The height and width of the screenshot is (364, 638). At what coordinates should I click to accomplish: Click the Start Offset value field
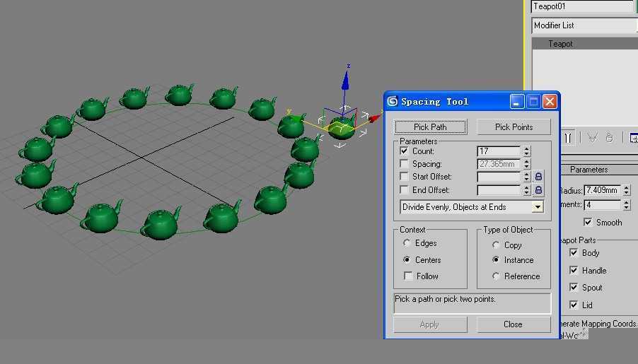click(499, 177)
